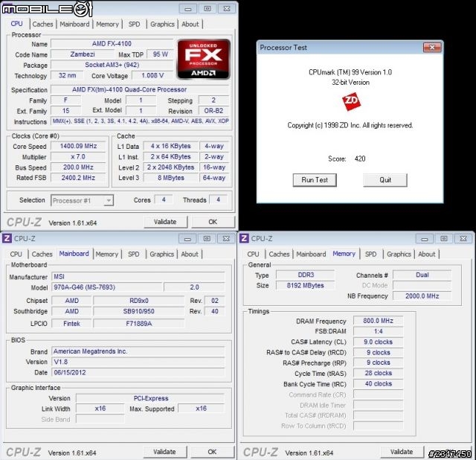Click the Level 2 2 x 2048 KBytes value

click(171, 167)
